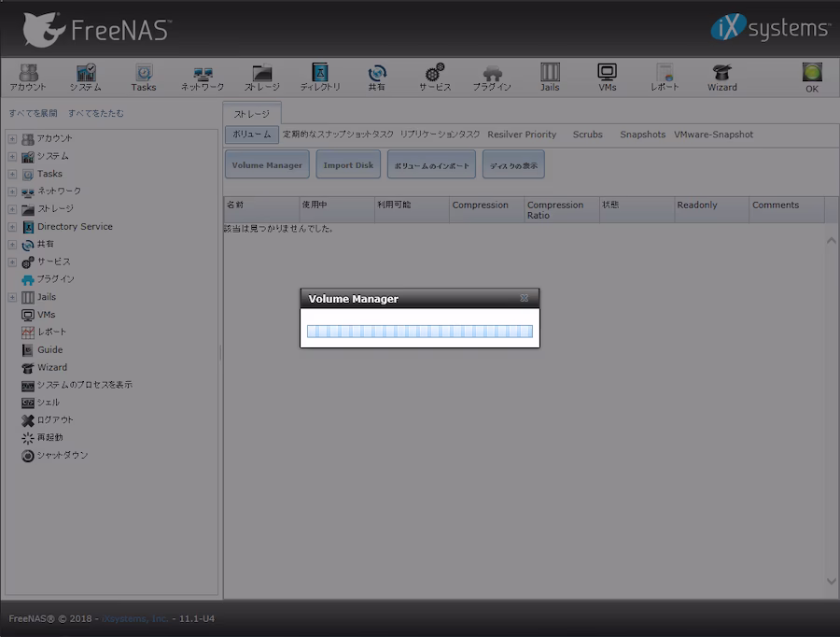Click the Compression Ratio column header
This screenshot has width=840, height=637.
click(562, 209)
